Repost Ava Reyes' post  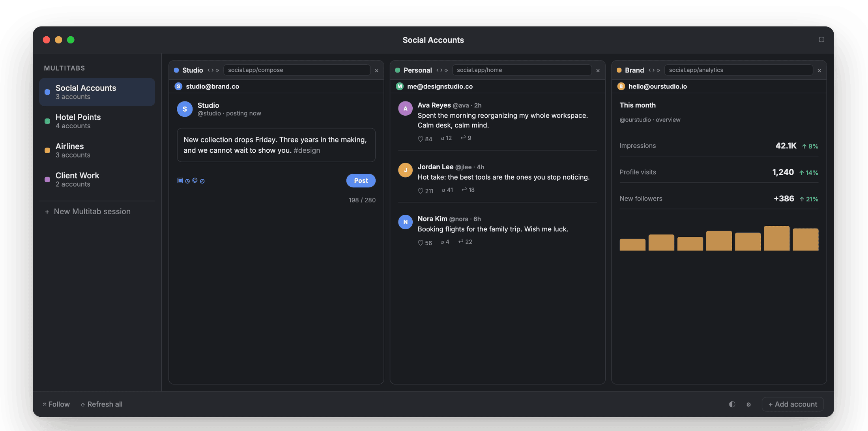[446, 138]
